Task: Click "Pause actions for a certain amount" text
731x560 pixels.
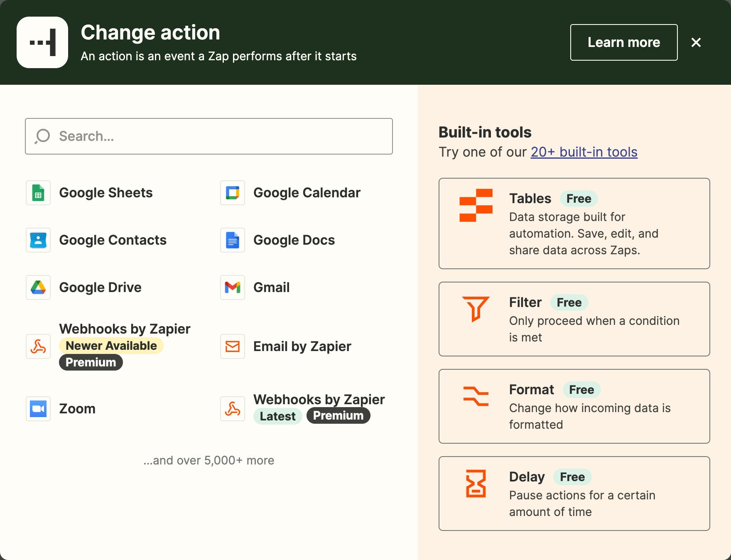Action: [582, 504]
